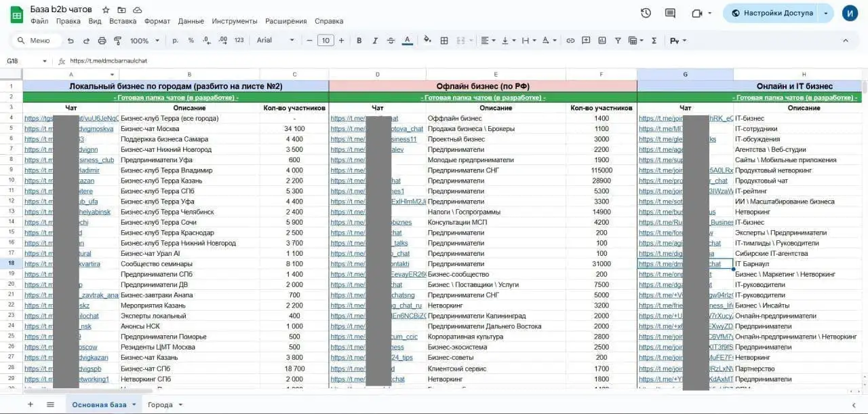
Task: Open share options dropdown arrow
Action: 825,13
